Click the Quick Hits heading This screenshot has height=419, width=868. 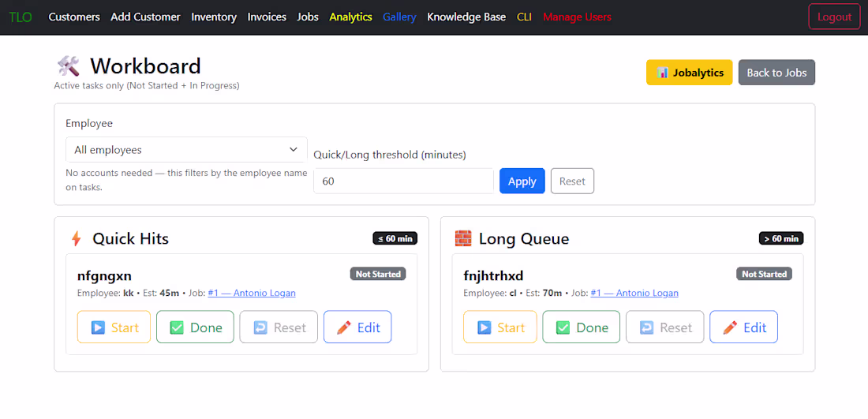[x=131, y=238]
